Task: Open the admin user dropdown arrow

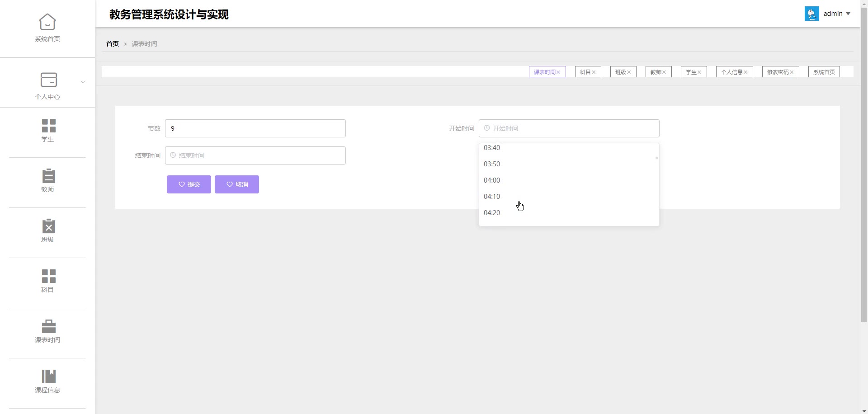Action: coord(848,14)
